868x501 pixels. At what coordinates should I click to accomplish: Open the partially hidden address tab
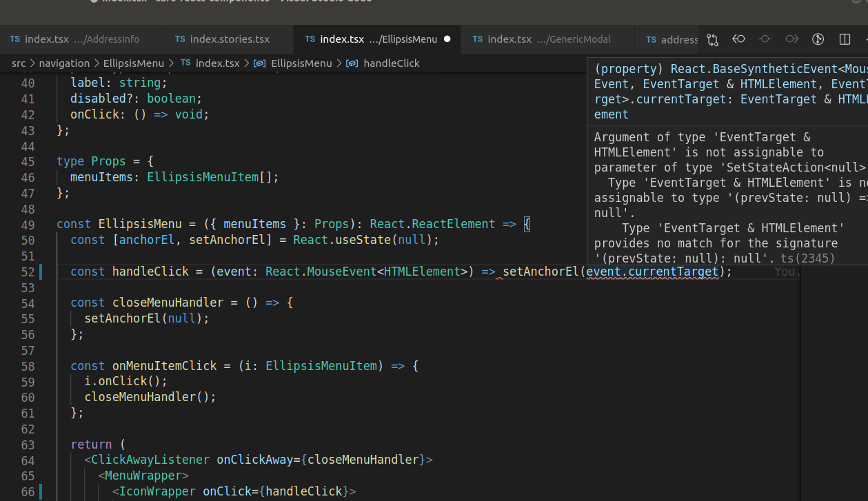[x=667, y=39]
